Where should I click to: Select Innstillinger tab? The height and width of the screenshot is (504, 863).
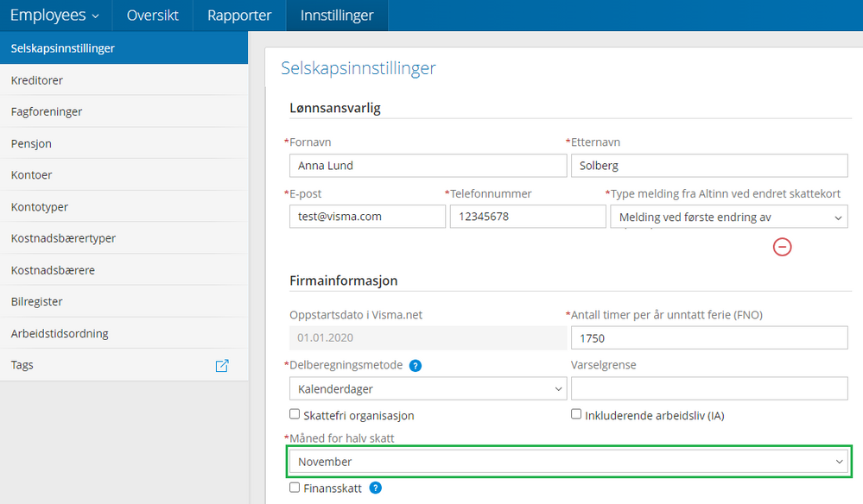pos(337,16)
